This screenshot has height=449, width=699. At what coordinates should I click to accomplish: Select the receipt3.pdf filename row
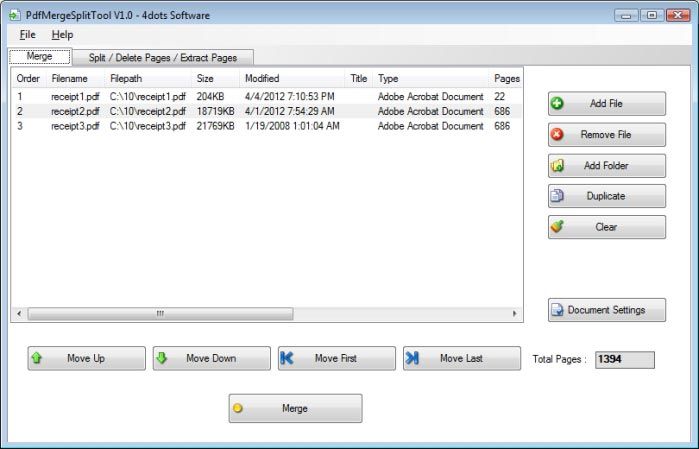point(75,126)
